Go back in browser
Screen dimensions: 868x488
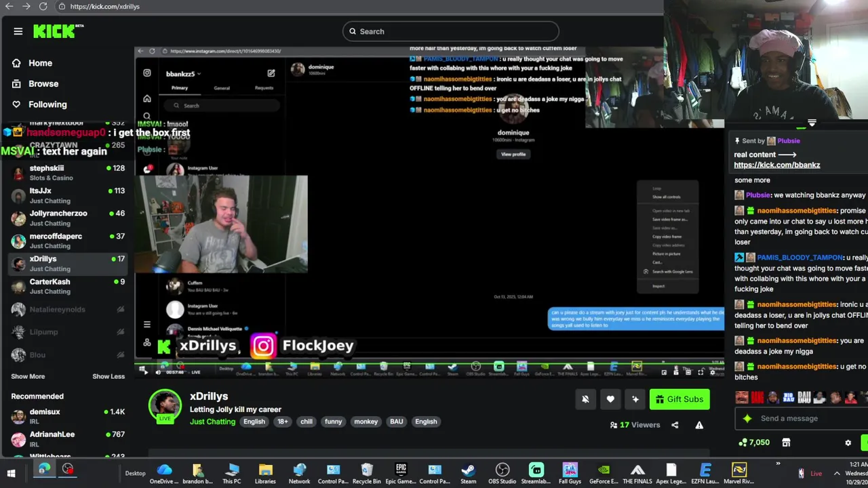[9, 6]
